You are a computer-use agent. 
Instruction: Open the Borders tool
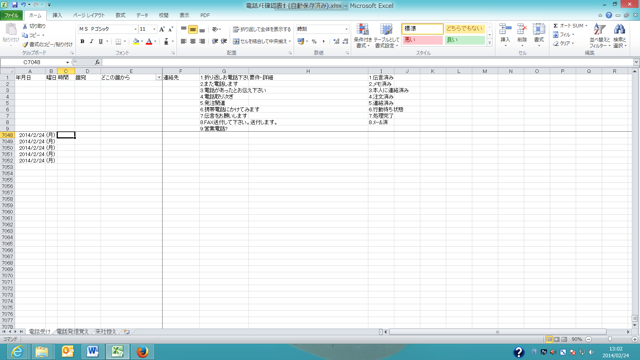[118, 42]
